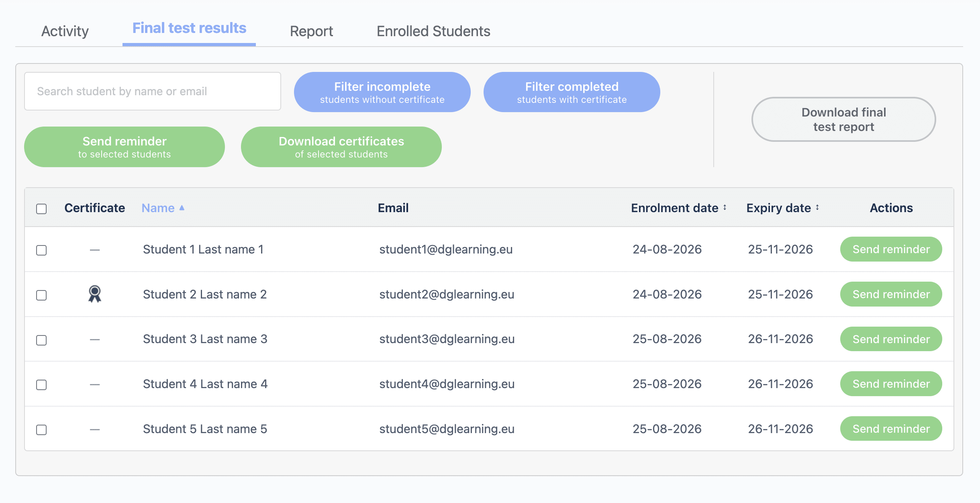Send reminder to student1@dglearning.eu
This screenshot has height=503, width=980.
pyautogui.click(x=891, y=249)
